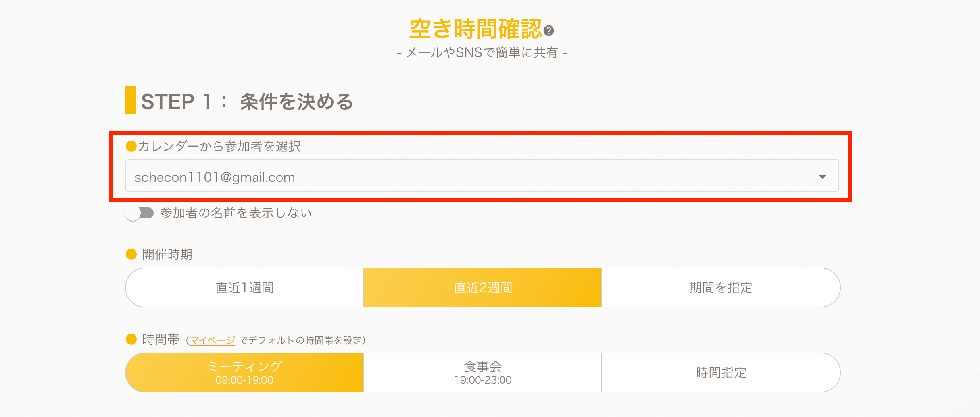The width and height of the screenshot is (980, 417).
Task: Pick the 食事会 19:00-23:00 time slot
Action: coord(482,373)
